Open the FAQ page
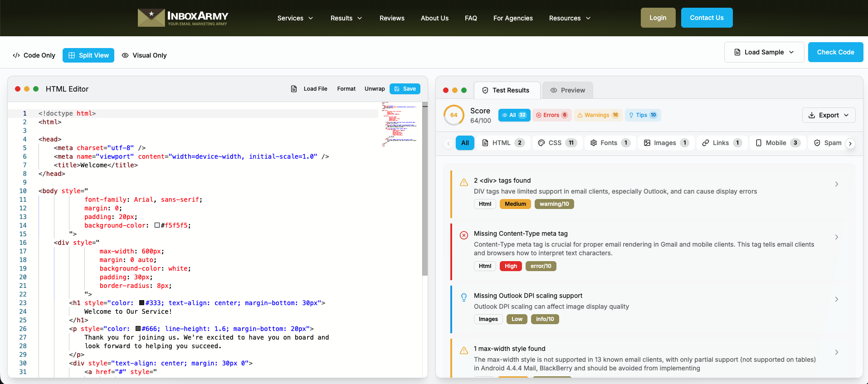The height and width of the screenshot is (384, 868). (x=471, y=18)
